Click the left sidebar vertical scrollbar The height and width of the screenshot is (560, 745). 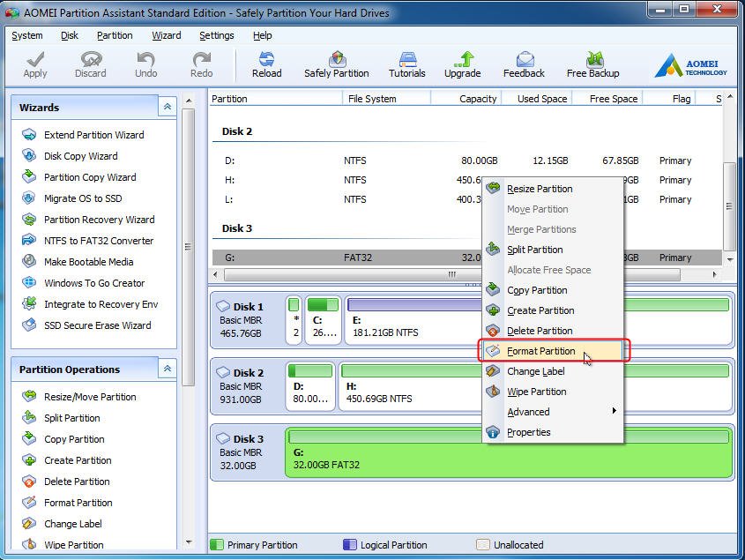coord(189,247)
